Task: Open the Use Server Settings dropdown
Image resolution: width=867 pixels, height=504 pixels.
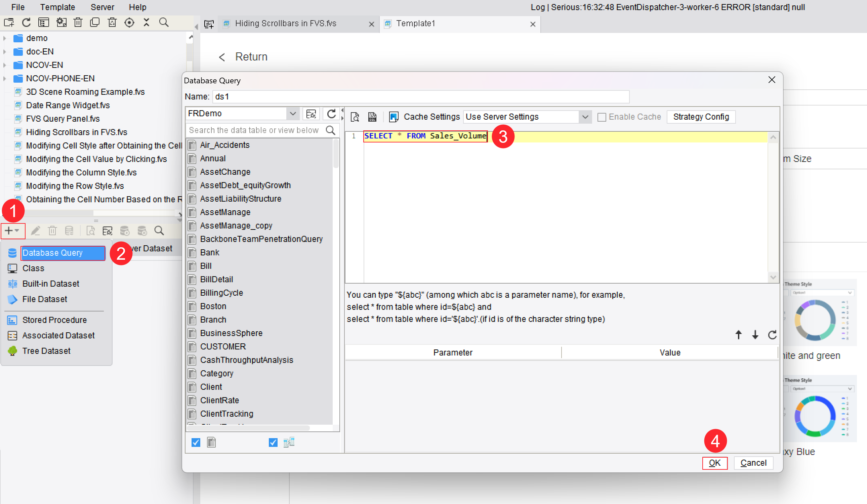Action: (585, 117)
